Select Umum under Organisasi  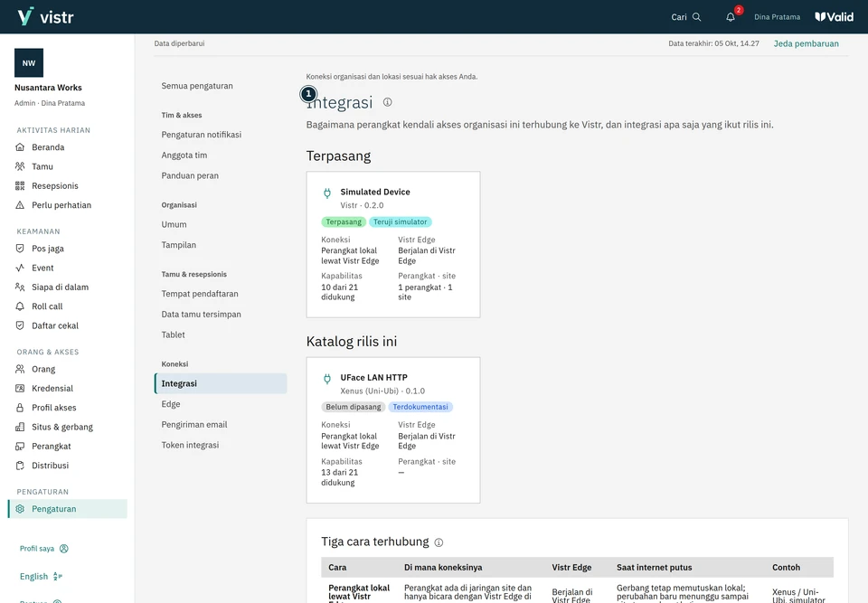tap(174, 224)
